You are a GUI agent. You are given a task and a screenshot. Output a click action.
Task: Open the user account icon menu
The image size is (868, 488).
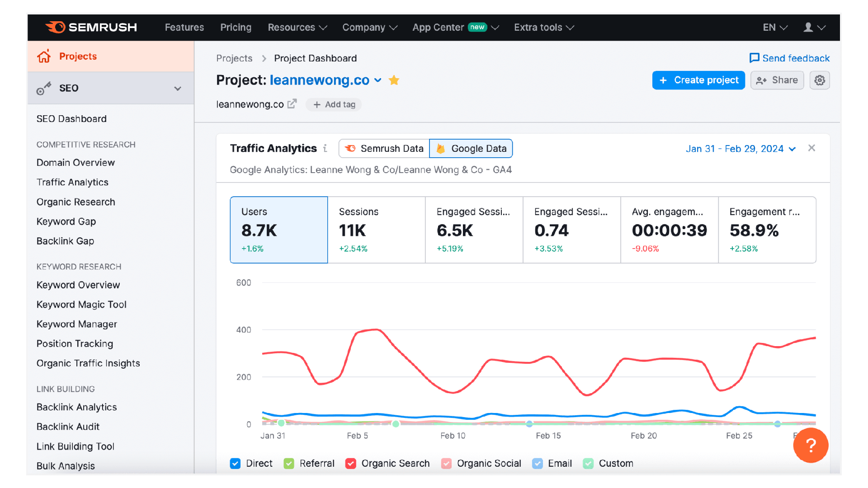tap(814, 27)
